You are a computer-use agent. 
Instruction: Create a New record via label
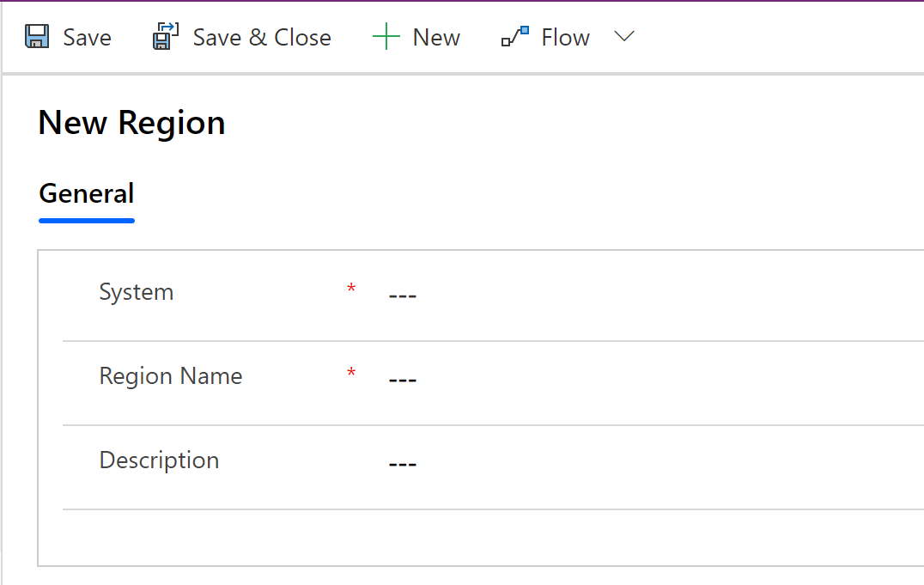click(436, 38)
